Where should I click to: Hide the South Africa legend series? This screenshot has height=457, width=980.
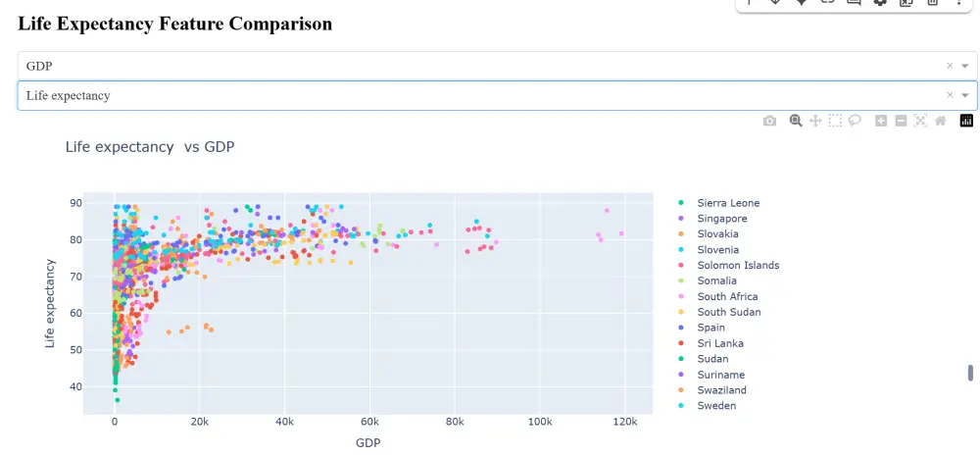pos(727,296)
